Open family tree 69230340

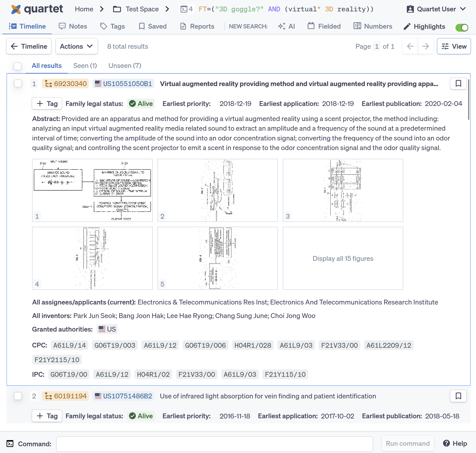point(66,84)
